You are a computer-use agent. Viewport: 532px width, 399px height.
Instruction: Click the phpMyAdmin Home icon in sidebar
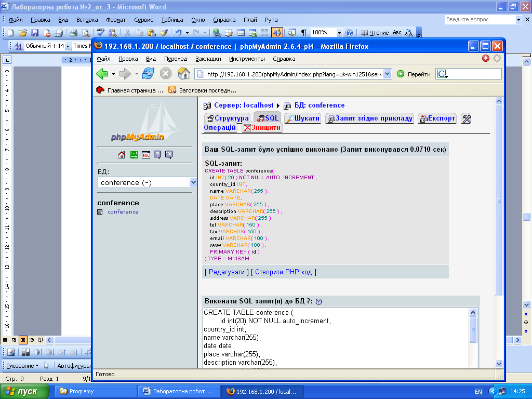click(x=122, y=155)
